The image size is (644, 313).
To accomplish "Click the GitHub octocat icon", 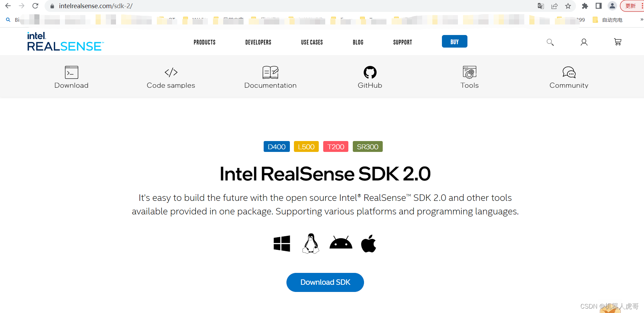I will (370, 72).
